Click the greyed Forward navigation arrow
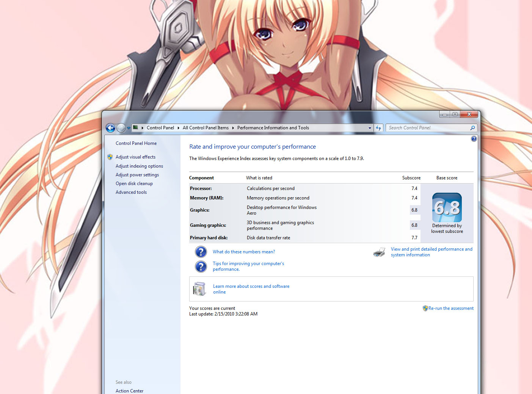The height and width of the screenshot is (394, 532). point(121,128)
